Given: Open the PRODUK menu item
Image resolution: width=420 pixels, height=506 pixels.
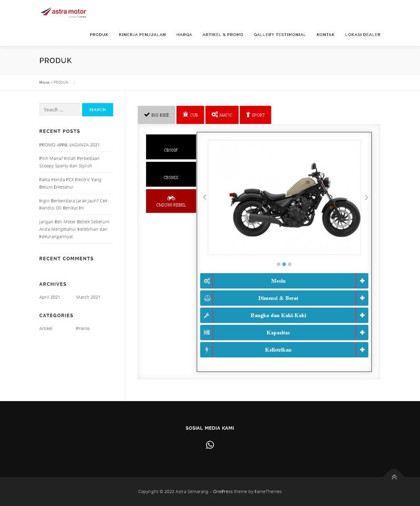Looking at the screenshot, I should click(99, 35).
